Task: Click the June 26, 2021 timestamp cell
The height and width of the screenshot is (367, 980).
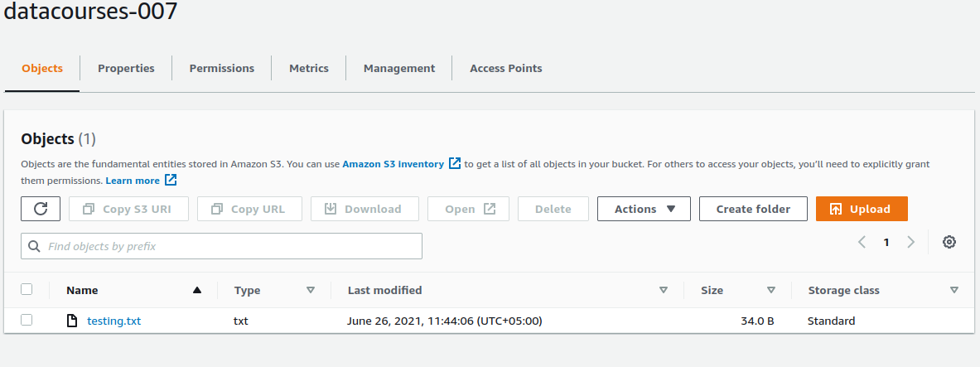Action: point(444,321)
